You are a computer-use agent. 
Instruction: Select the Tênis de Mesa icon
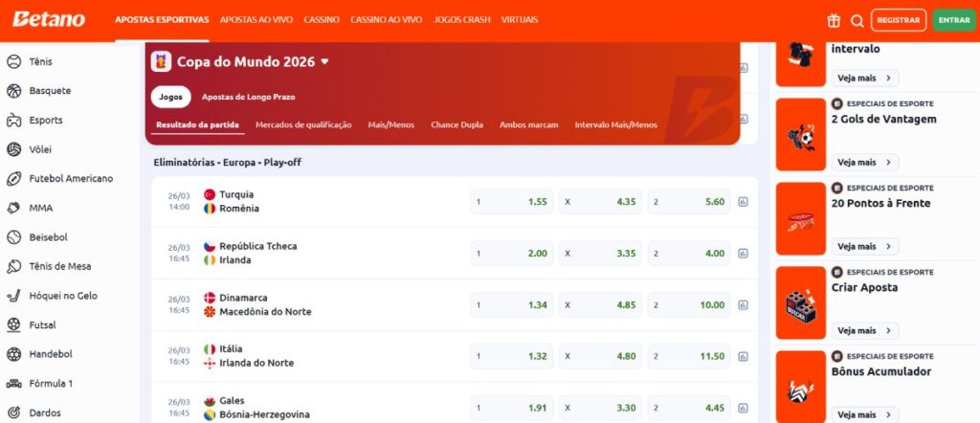pos(13,267)
